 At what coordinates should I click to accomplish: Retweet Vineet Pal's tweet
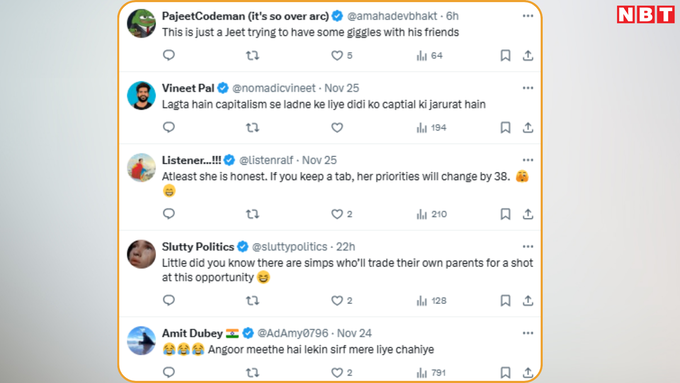pyautogui.click(x=252, y=128)
